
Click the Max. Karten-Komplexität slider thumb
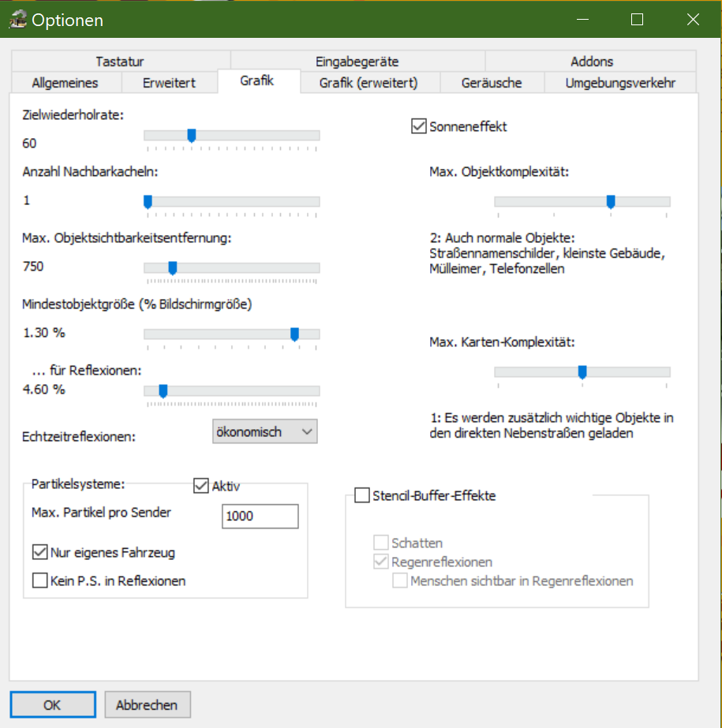point(582,372)
